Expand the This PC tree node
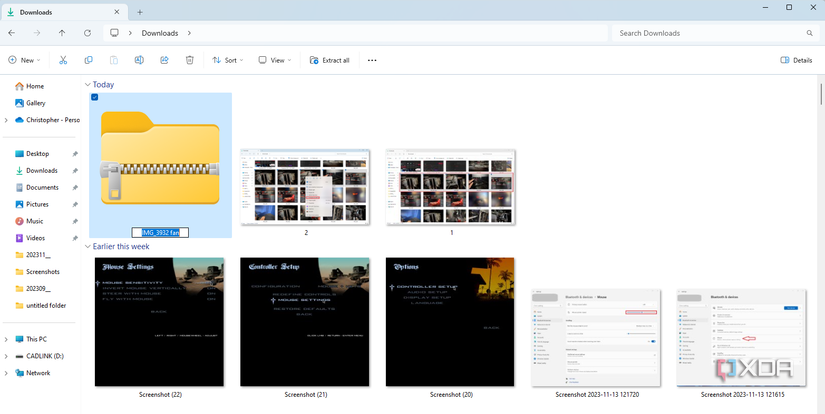Image resolution: width=825 pixels, height=414 pixels. pos(6,339)
